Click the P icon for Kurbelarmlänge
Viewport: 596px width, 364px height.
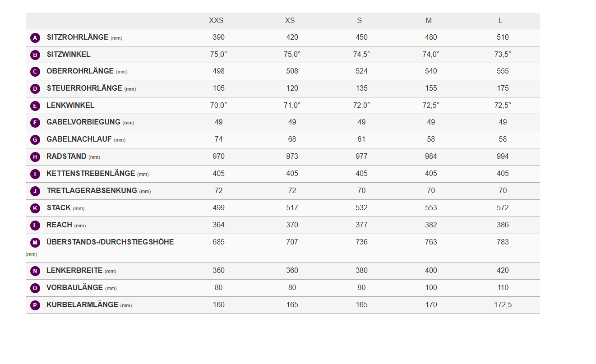click(x=35, y=305)
